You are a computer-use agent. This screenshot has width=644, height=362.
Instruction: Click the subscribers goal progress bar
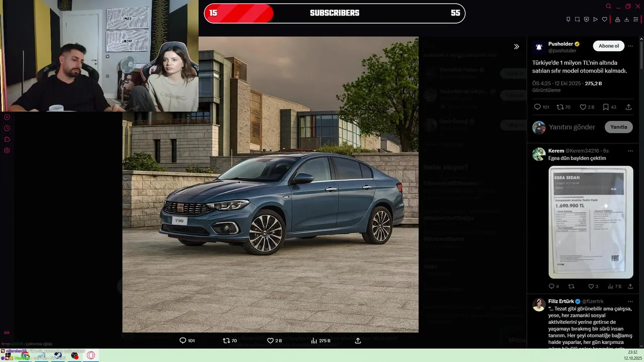pyautogui.click(x=335, y=13)
